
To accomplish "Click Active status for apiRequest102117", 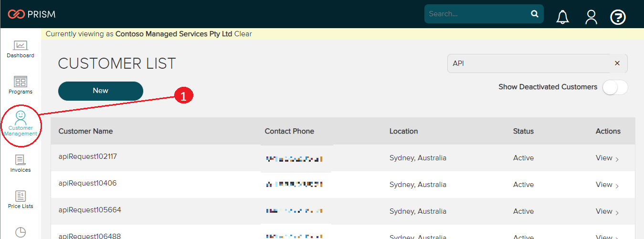I will pos(523,158).
